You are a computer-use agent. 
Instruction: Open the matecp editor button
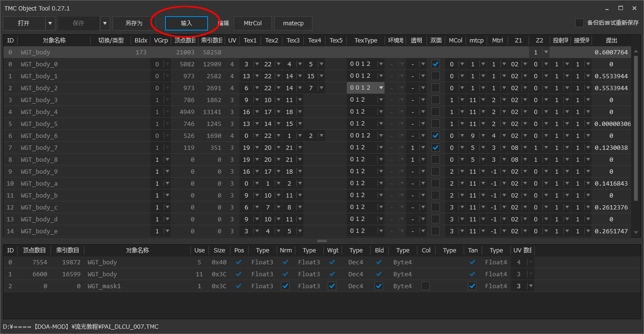point(293,23)
